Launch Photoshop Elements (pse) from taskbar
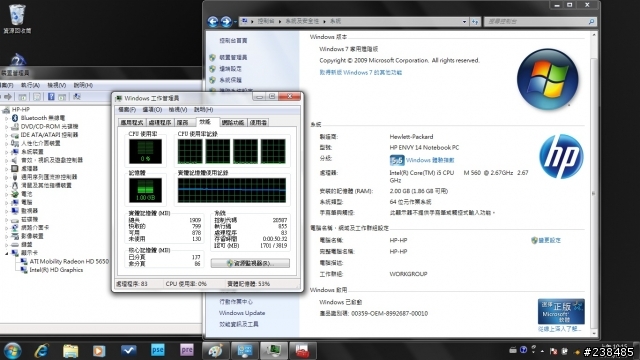 pos(158,350)
